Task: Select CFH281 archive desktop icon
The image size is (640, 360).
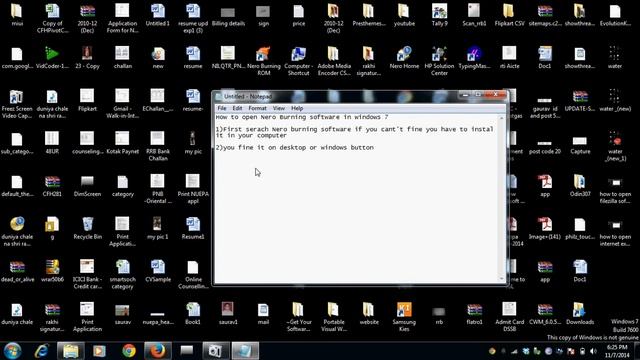Action: pyautogui.click(x=52, y=186)
